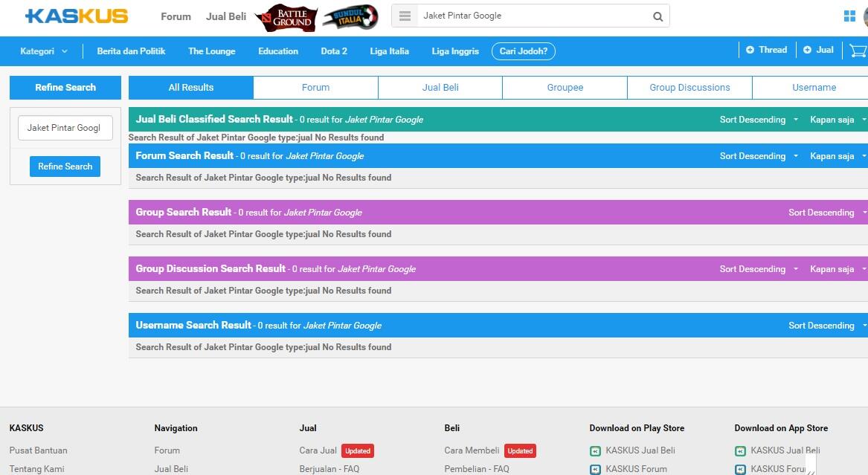868x475 pixels.
Task: Create a new Thread
Action: [767, 50]
